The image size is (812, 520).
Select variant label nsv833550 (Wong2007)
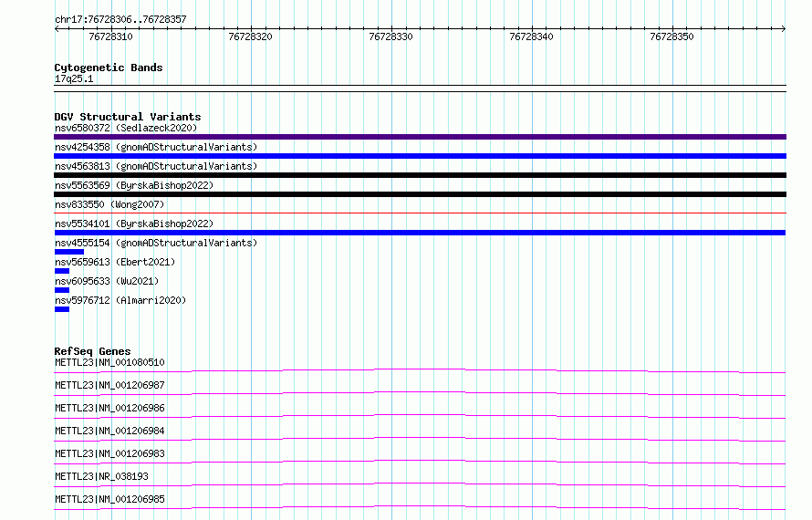point(109,204)
